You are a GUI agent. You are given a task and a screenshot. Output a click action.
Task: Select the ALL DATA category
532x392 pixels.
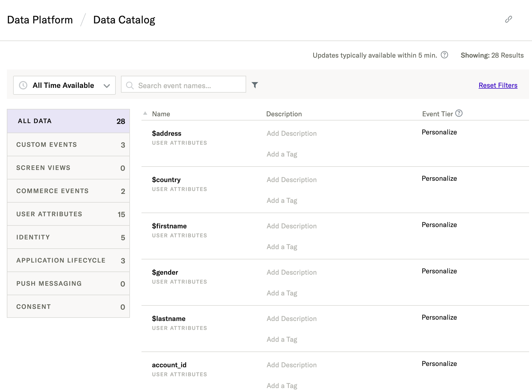coord(68,121)
